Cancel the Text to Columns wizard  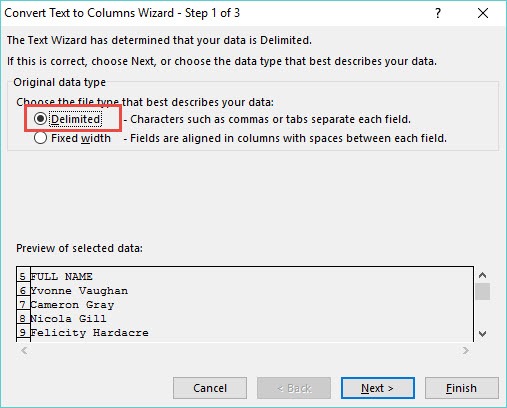(x=210, y=388)
